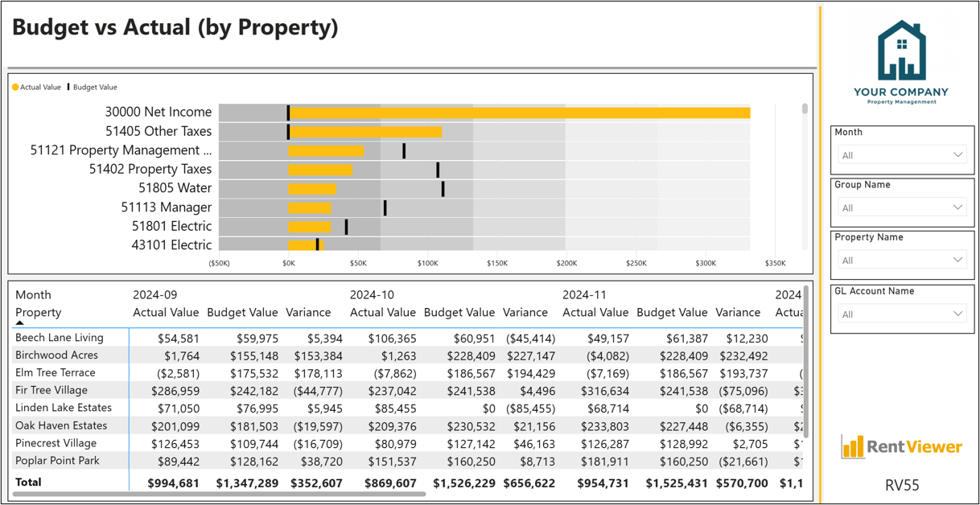Select the 30000 Net Income actual bar
This screenshot has height=505, width=980.
[520, 113]
